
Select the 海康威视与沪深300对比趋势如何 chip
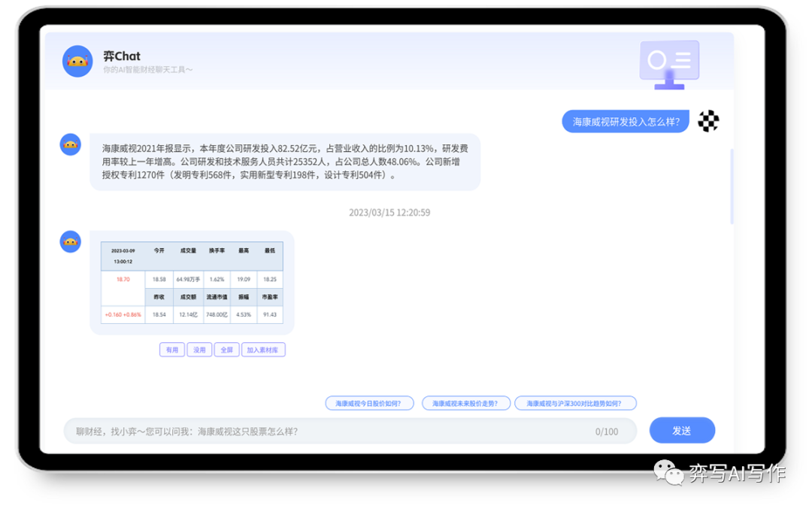pos(574,403)
